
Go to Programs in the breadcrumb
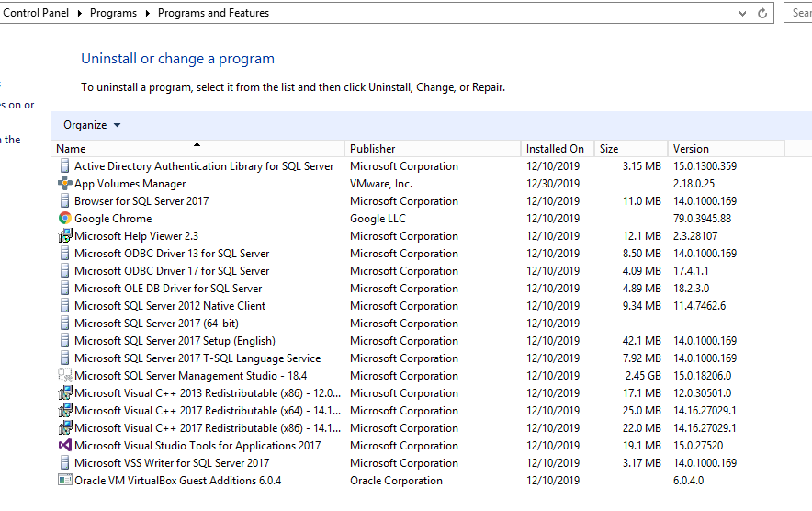tap(113, 13)
